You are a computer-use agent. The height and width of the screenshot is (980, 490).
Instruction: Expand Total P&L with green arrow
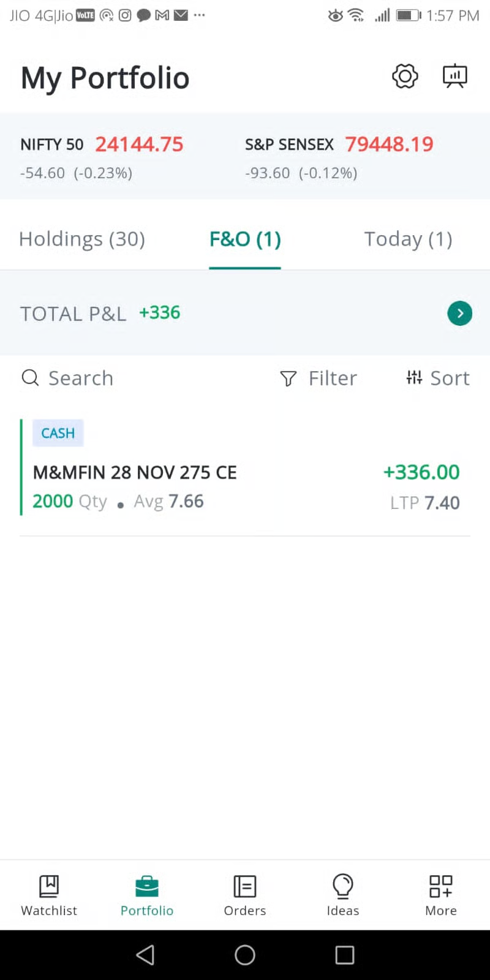point(459,314)
